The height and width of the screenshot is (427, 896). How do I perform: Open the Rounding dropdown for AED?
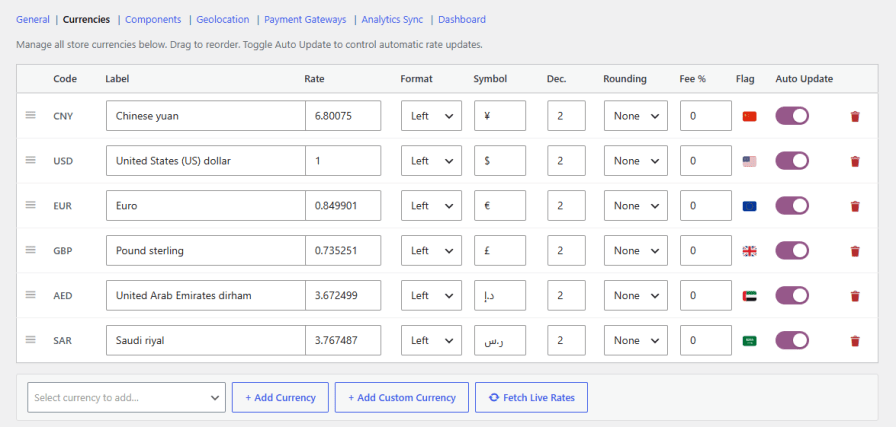(635, 296)
